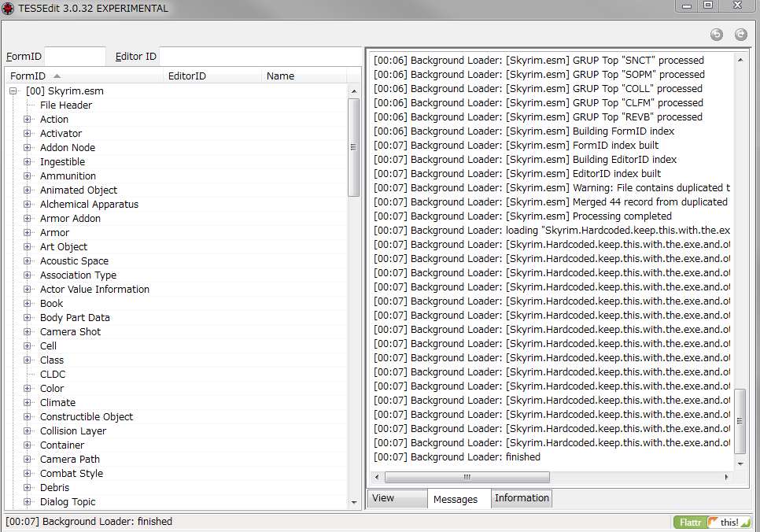Switch to the Information tab
The image size is (760, 532).
[522, 498]
